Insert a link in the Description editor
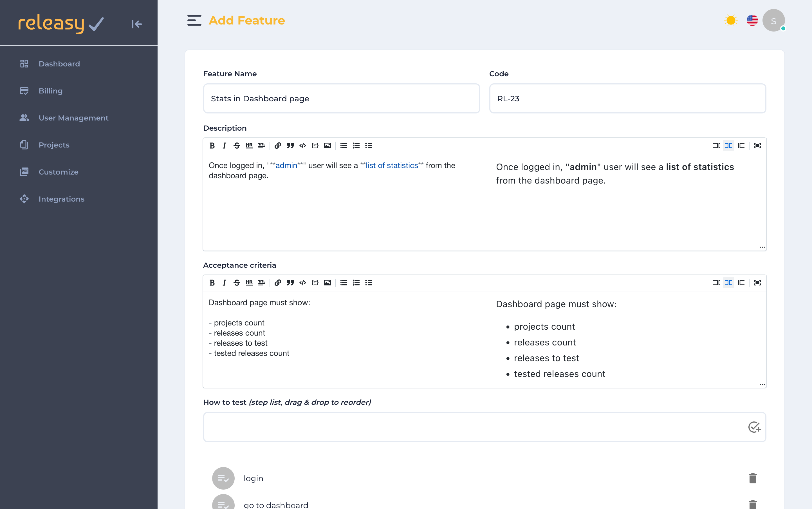 tap(277, 146)
